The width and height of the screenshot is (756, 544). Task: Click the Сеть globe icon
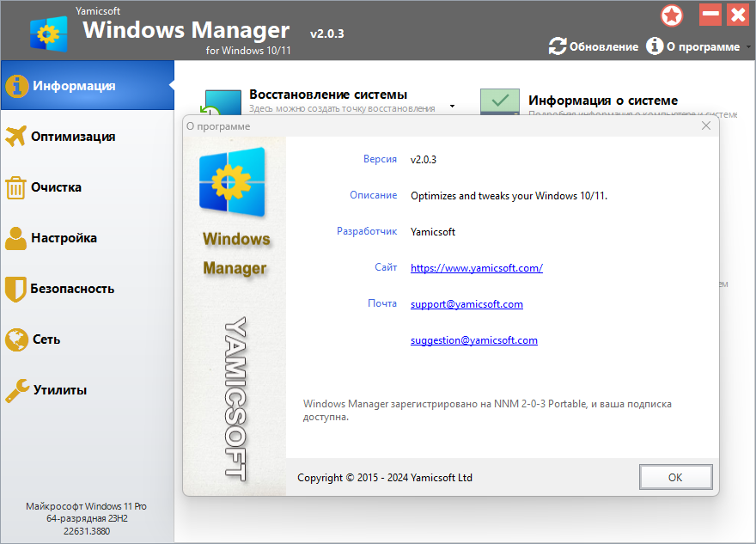(x=17, y=339)
